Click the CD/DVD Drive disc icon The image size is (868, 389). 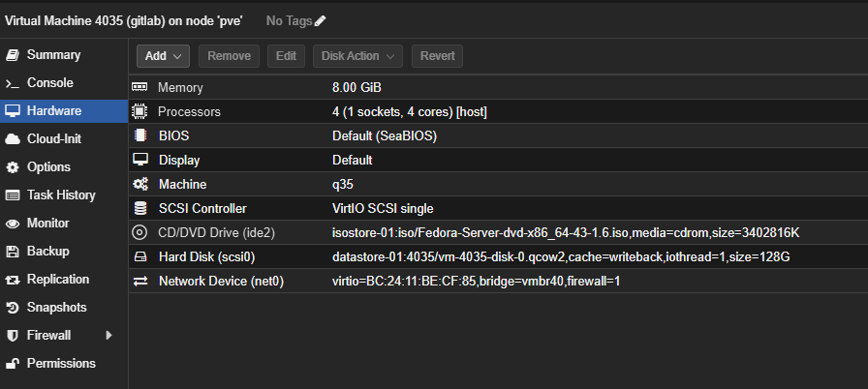click(139, 232)
